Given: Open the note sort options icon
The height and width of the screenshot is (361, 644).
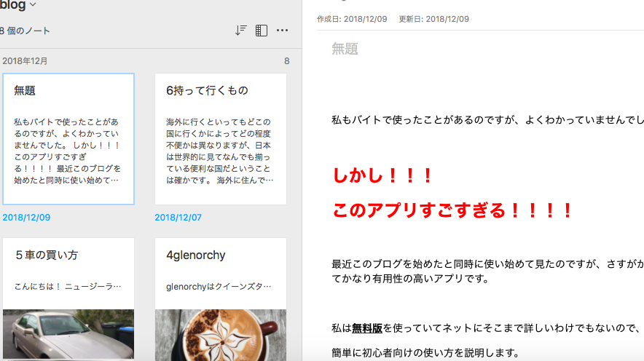Looking at the screenshot, I should click(x=240, y=31).
